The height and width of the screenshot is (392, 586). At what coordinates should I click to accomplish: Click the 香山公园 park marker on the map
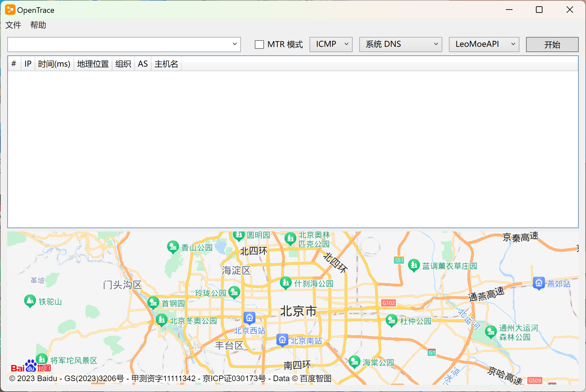(x=173, y=247)
